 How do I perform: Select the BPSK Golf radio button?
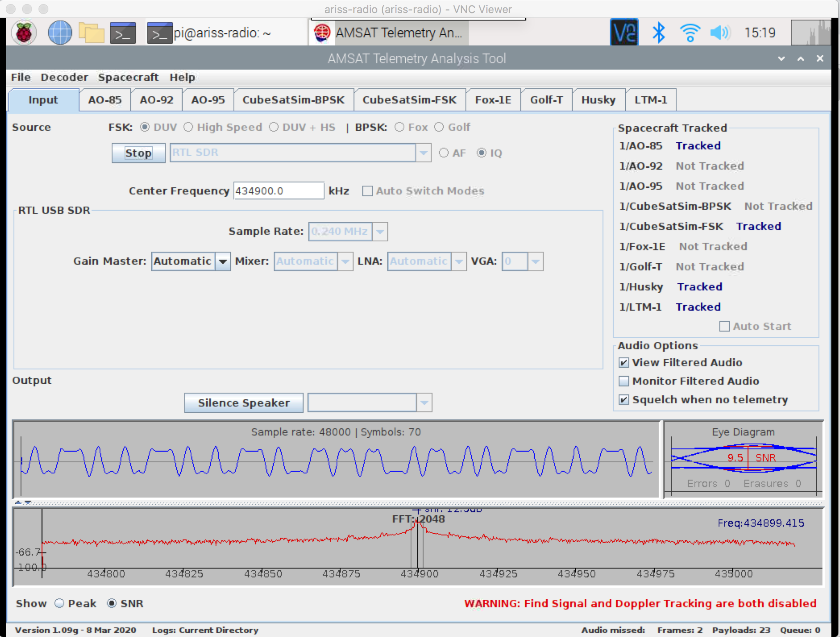(439, 127)
